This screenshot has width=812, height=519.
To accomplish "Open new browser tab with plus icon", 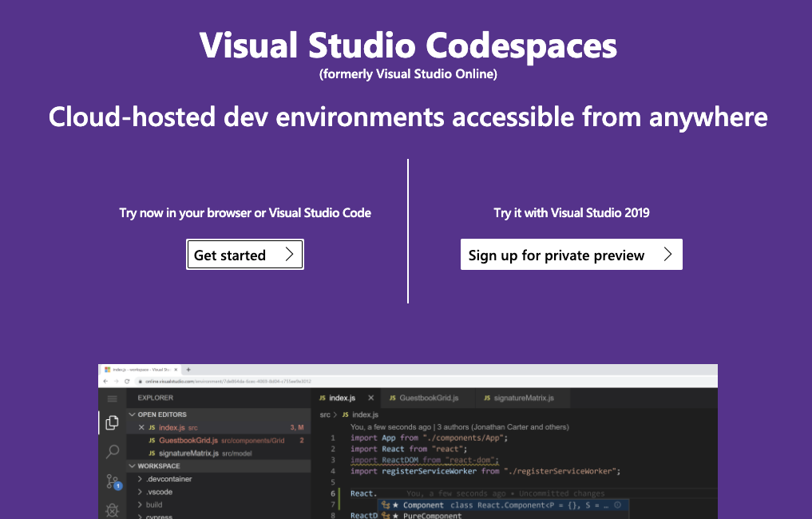I will point(188,370).
